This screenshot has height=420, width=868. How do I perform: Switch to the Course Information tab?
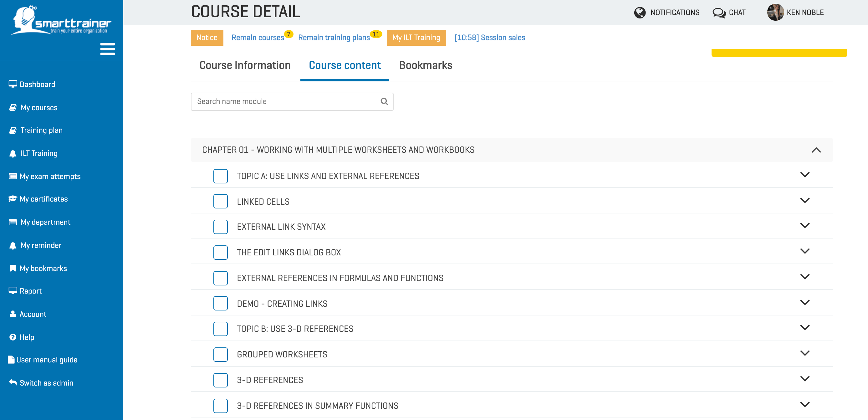(x=245, y=65)
